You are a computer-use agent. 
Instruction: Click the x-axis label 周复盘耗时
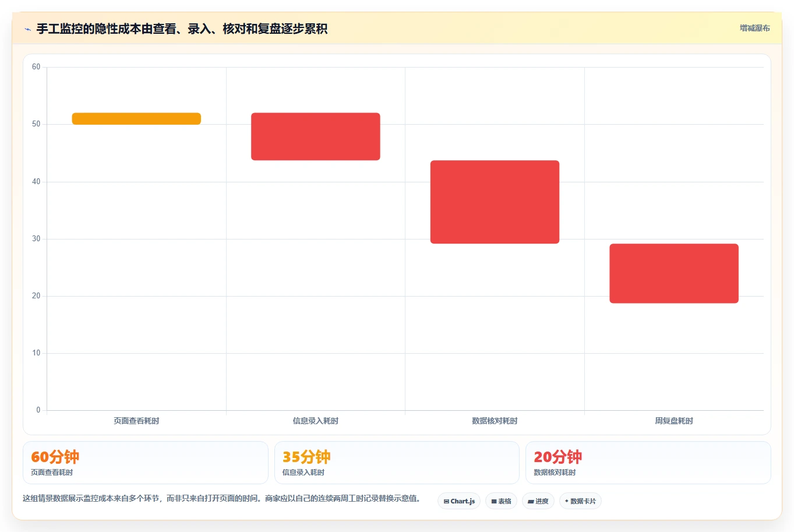674,421
